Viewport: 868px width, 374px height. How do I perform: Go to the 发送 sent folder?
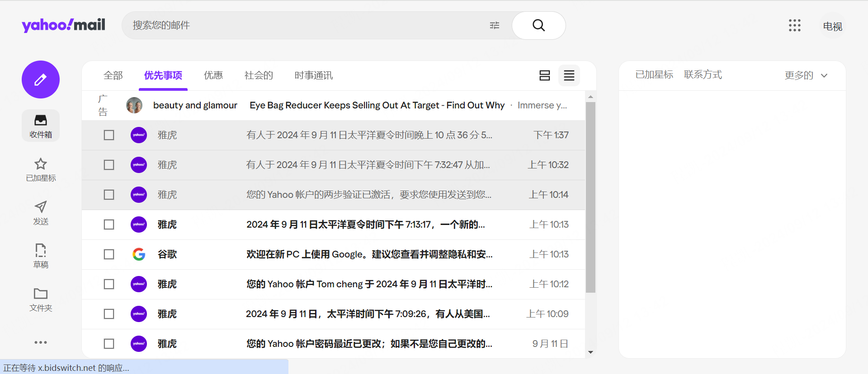coord(41,213)
